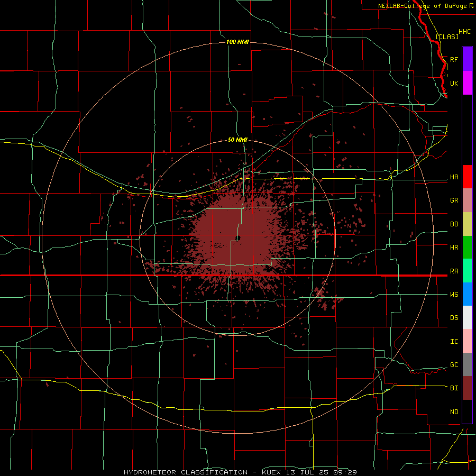The image size is (476, 476).
Task: Click the red HA legend swatch
Action: coord(467,177)
